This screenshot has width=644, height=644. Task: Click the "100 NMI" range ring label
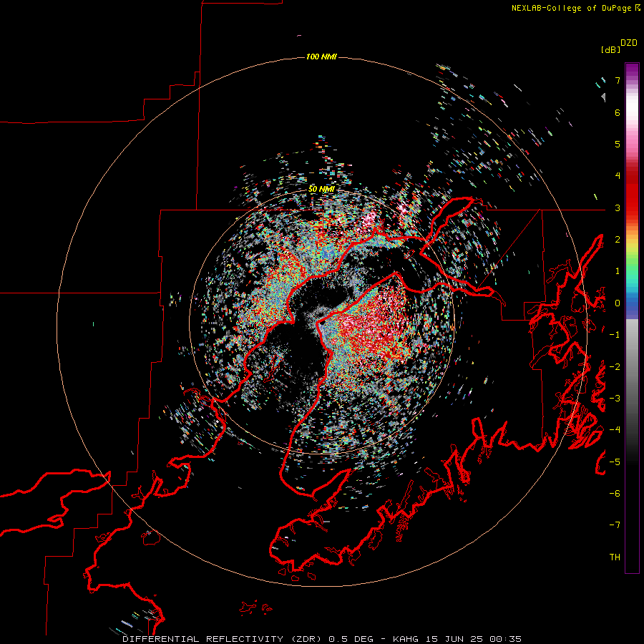pyautogui.click(x=321, y=57)
